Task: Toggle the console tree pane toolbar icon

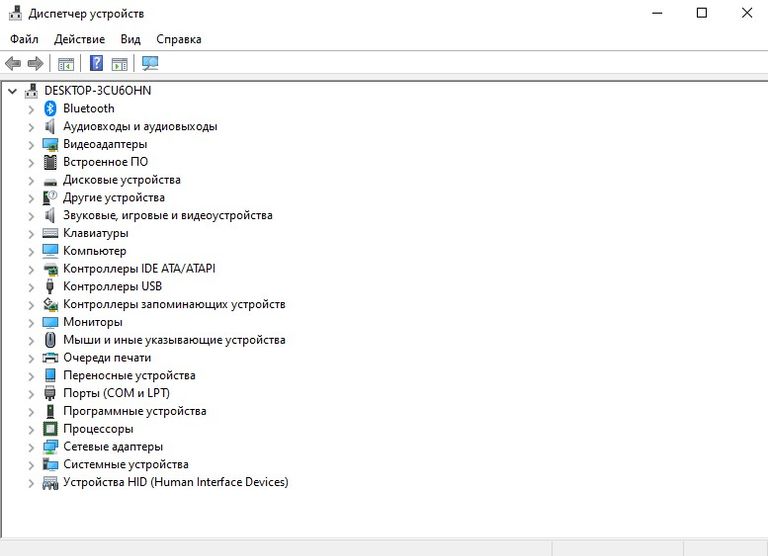Action: click(66, 64)
